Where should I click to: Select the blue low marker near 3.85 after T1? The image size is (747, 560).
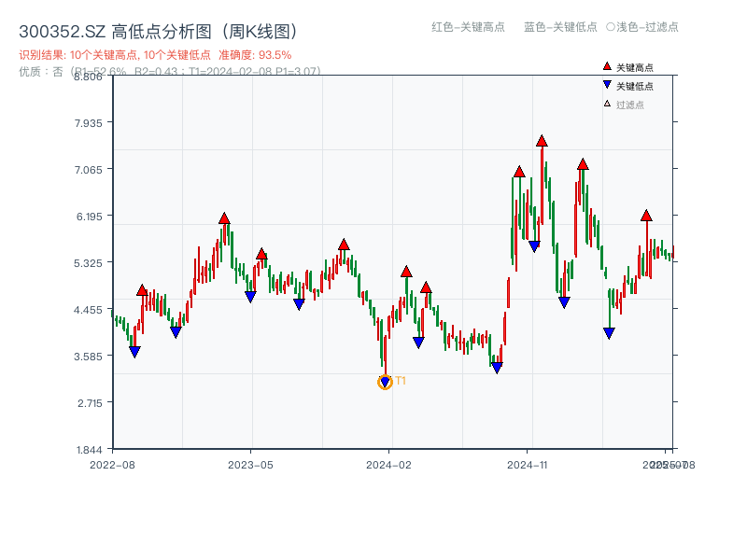pyautogui.click(x=418, y=343)
